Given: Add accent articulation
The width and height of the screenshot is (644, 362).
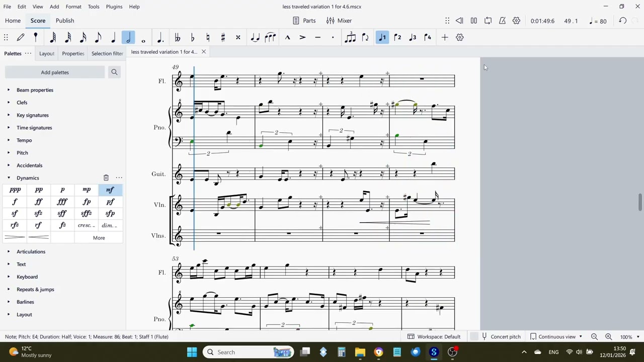Looking at the screenshot, I should (x=302, y=37).
